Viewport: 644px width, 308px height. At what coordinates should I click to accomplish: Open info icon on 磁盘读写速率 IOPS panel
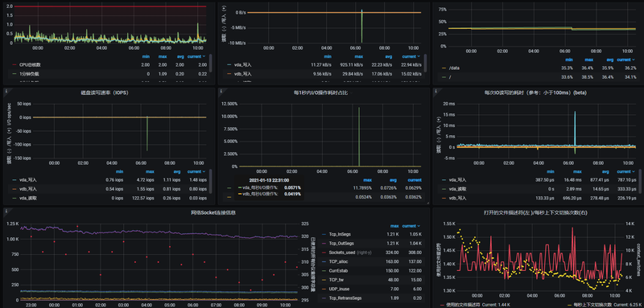[x=6, y=91]
